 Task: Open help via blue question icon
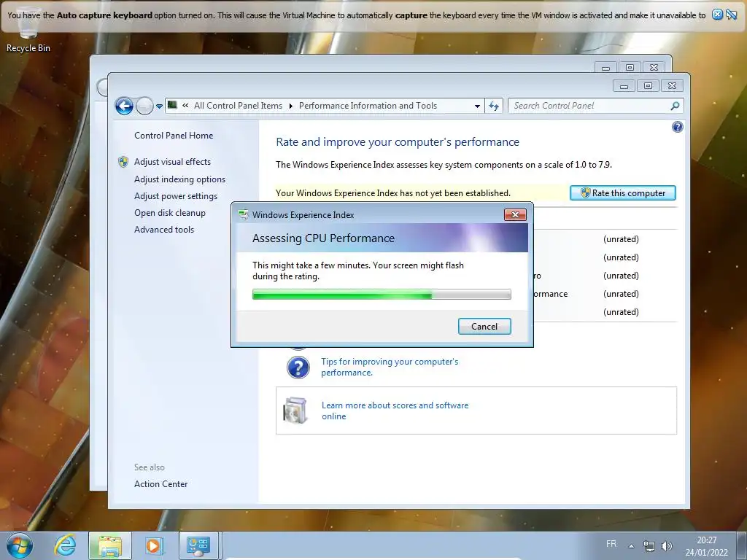(677, 127)
